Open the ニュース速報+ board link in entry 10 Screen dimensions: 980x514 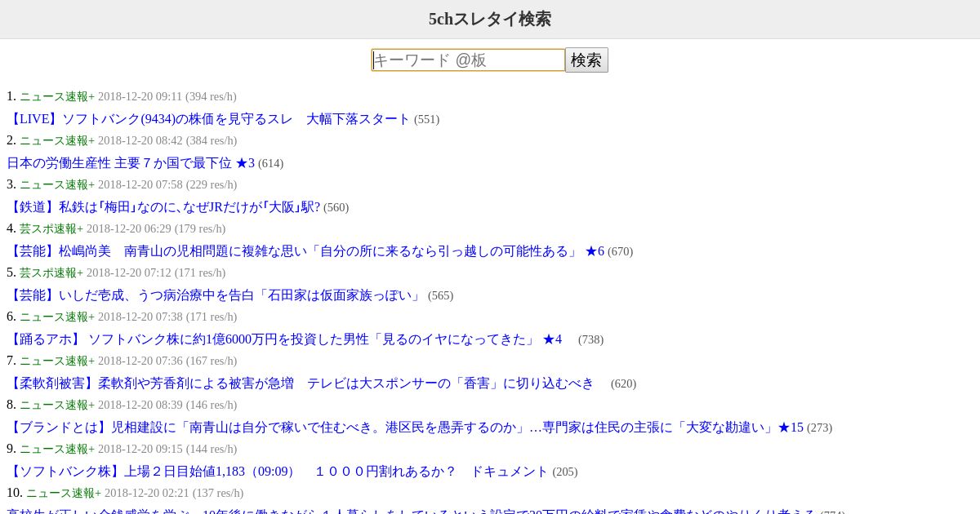click(64, 493)
